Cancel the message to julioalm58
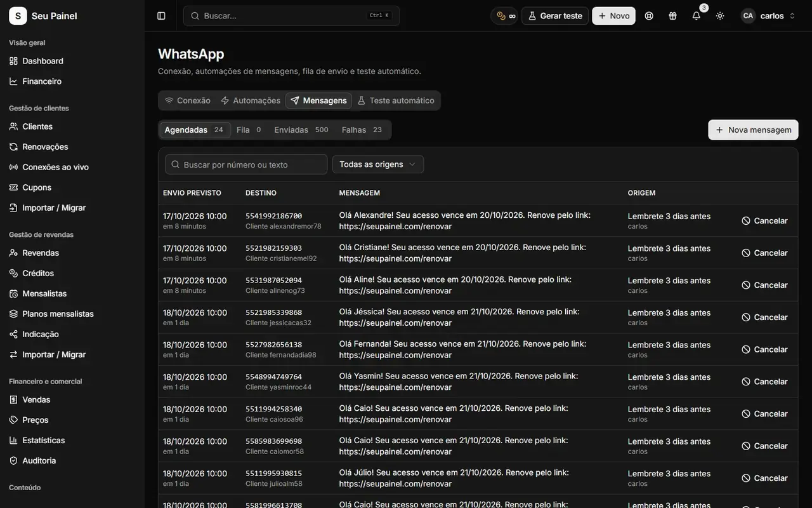812x508 pixels. (x=765, y=478)
